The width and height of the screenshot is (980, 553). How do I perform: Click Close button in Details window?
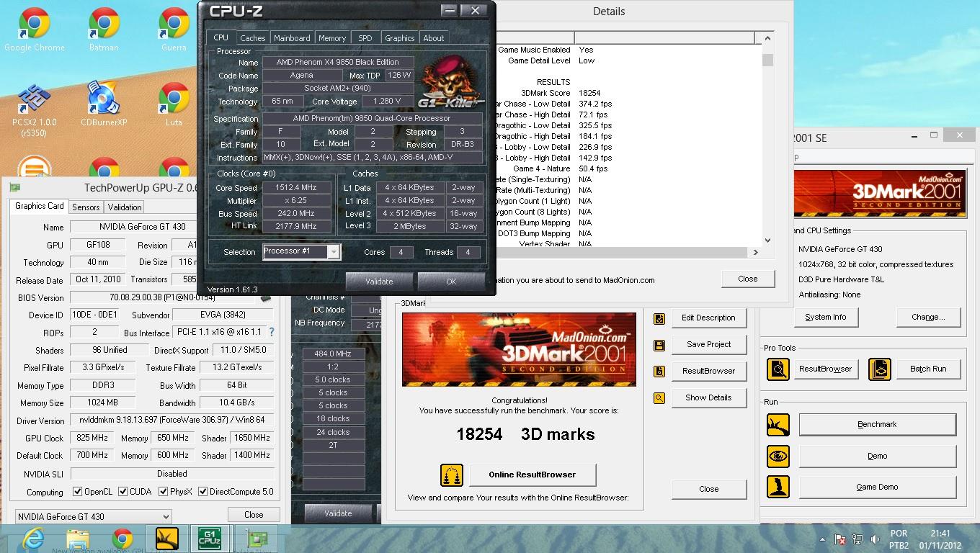(748, 279)
